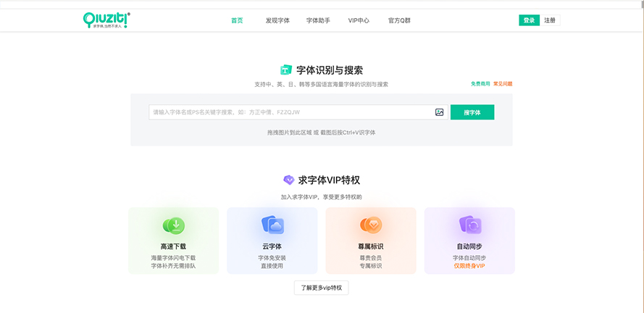Open the image upload icon in search box

(440, 112)
